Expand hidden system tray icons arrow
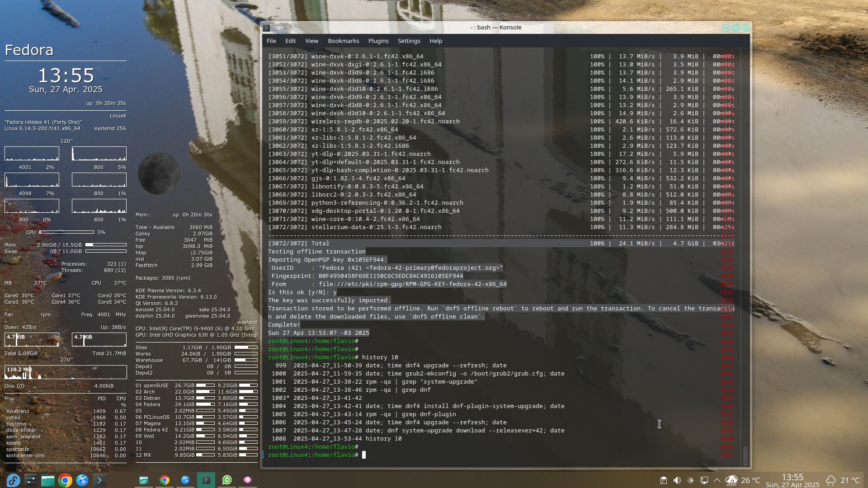Image resolution: width=868 pixels, height=488 pixels. pyautogui.click(x=717, y=480)
